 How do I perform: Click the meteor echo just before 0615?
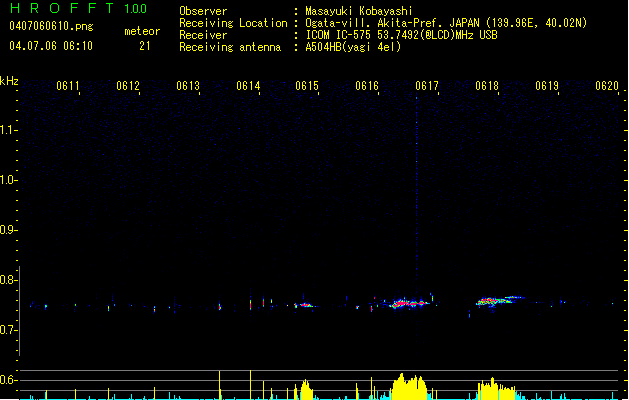[x=306, y=305]
